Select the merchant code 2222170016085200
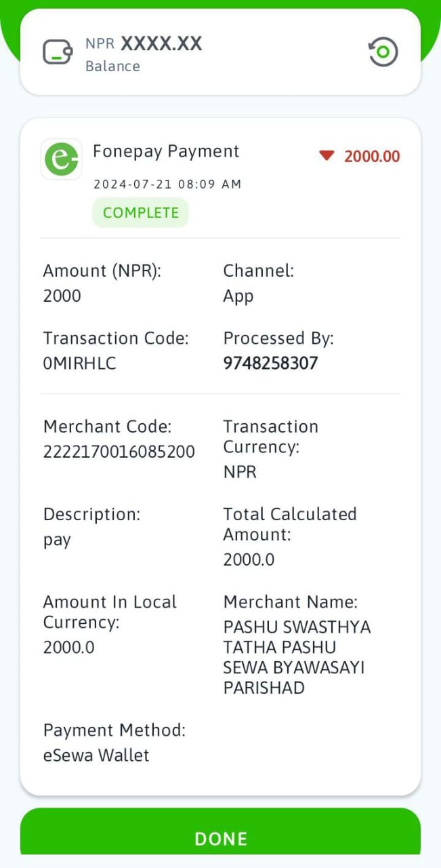This screenshot has width=441, height=868. [x=119, y=452]
